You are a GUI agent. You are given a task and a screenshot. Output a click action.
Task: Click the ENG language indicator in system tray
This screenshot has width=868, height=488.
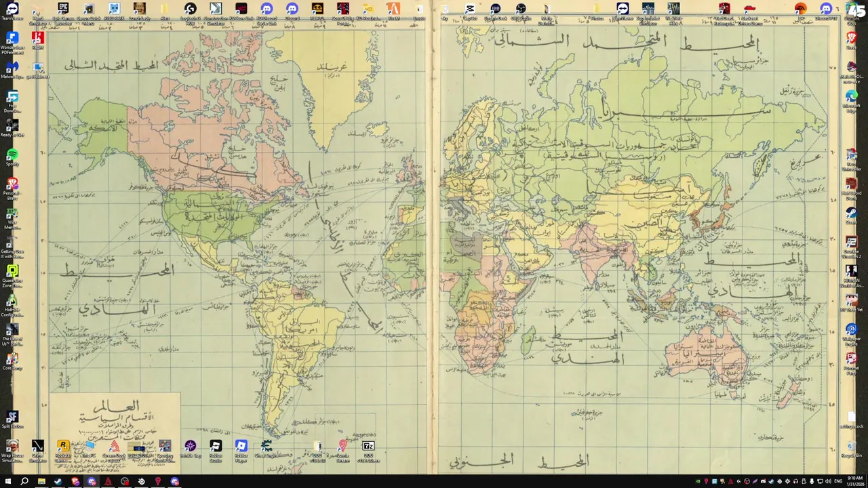click(838, 481)
